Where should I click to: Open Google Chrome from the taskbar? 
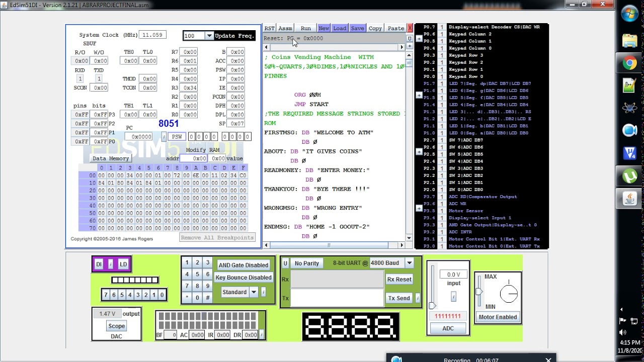(x=629, y=63)
